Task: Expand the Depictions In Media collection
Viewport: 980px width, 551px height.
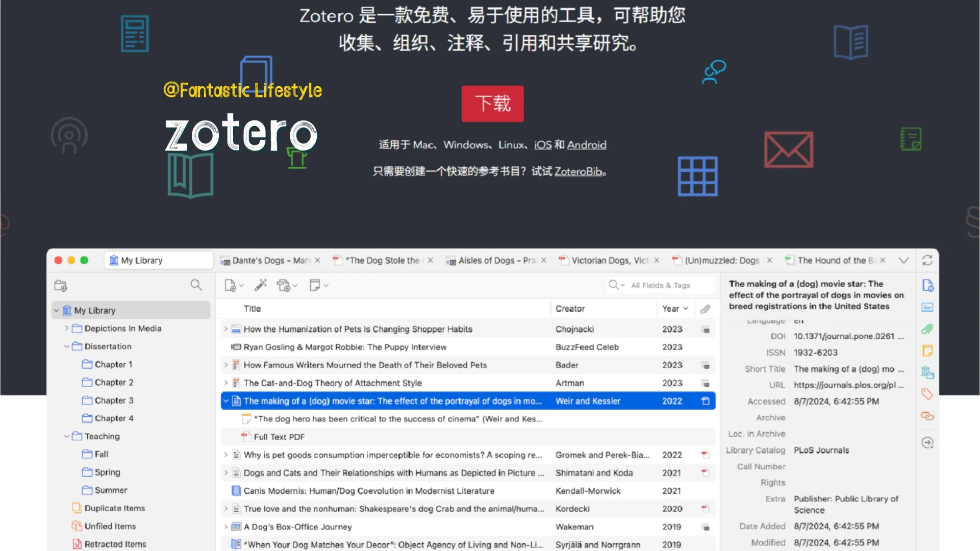Action: 66,328
